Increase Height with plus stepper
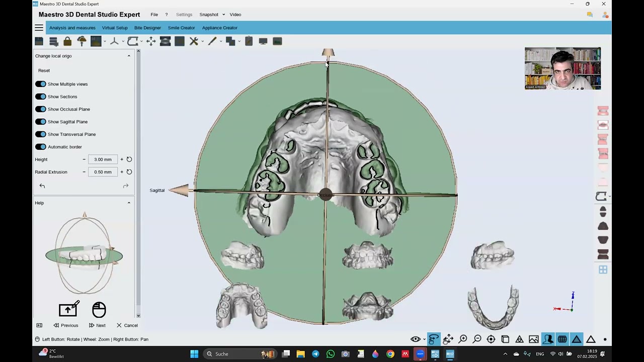 pos(122,159)
